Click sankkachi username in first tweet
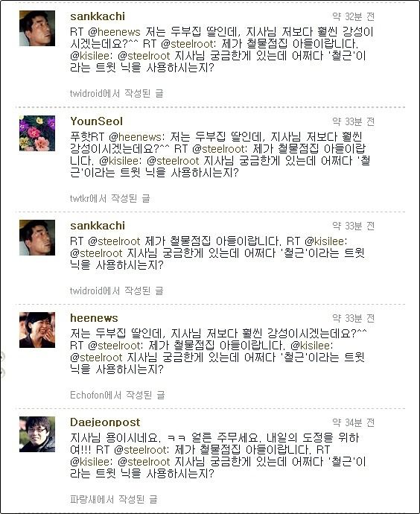Image resolution: width=420 pixels, height=514 pixels. tap(98, 16)
